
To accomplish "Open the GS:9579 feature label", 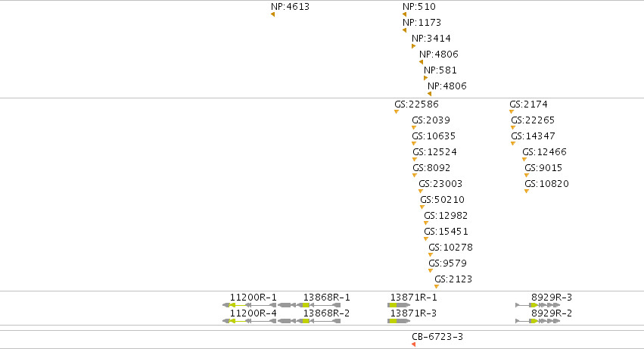I will tap(448, 263).
